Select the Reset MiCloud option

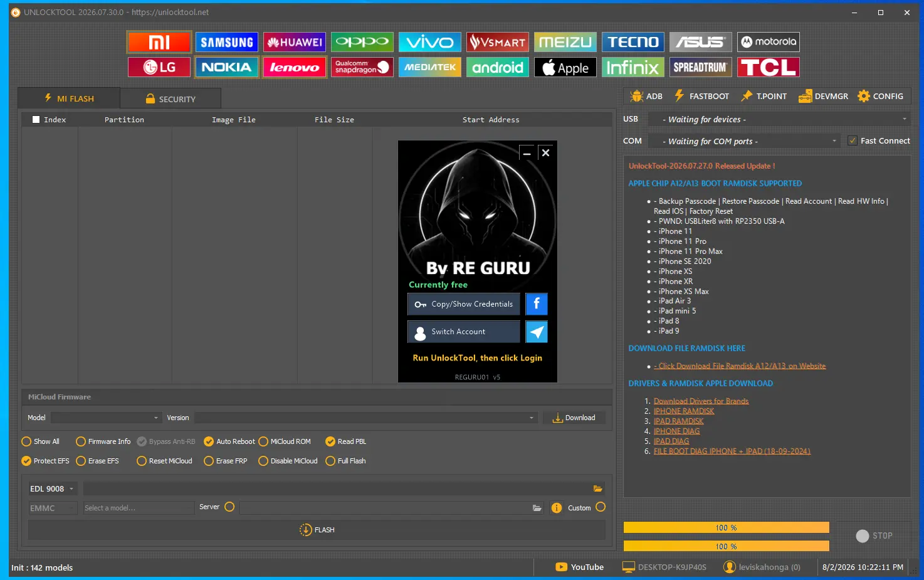(x=164, y=461)
